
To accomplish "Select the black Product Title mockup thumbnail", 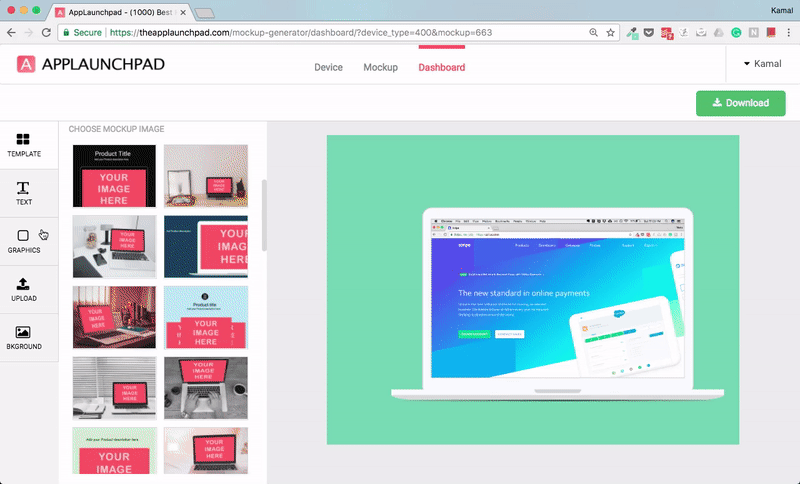I will tap(114, 176).
